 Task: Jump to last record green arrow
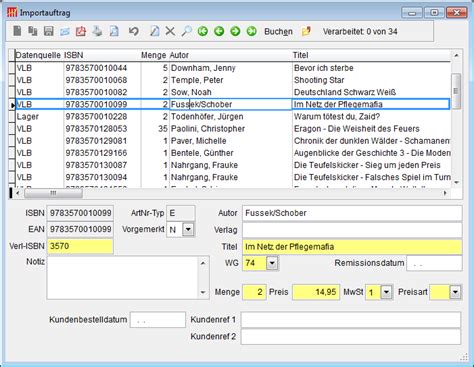(252, 31)
